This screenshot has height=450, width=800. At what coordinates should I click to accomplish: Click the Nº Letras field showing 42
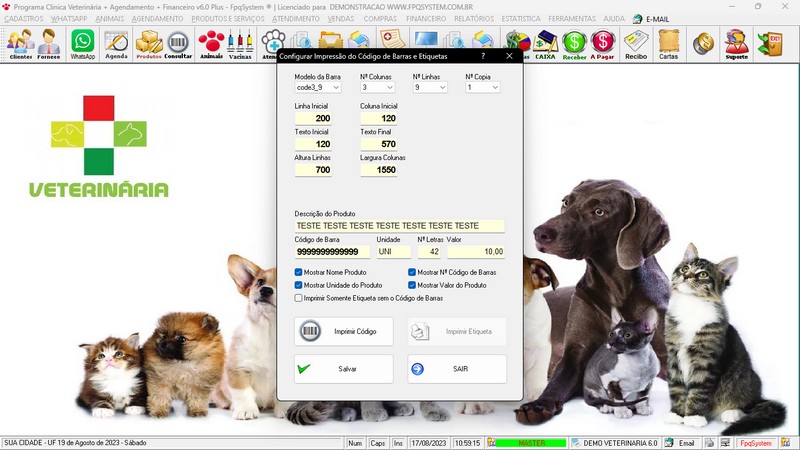click(429, 252)
